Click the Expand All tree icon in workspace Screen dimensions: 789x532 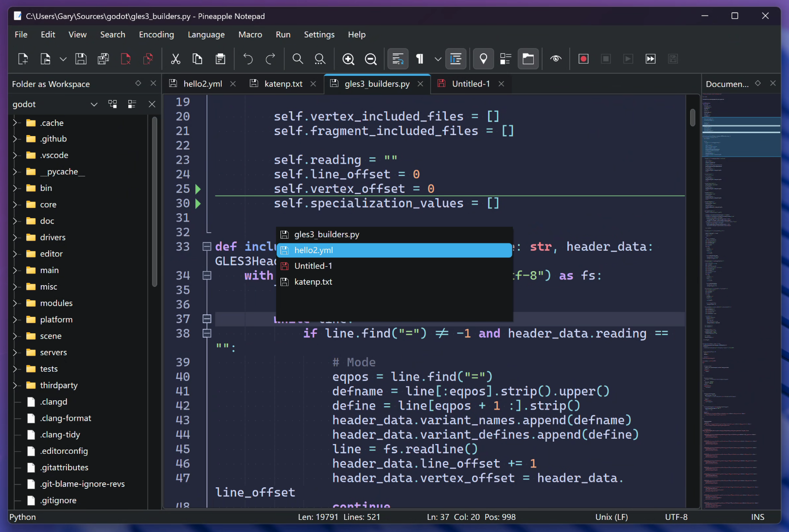pyautogui.click(x=113, y=104)
